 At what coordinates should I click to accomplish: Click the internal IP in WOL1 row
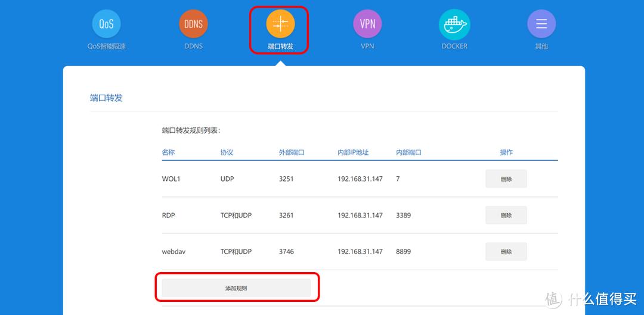[360, 179]
